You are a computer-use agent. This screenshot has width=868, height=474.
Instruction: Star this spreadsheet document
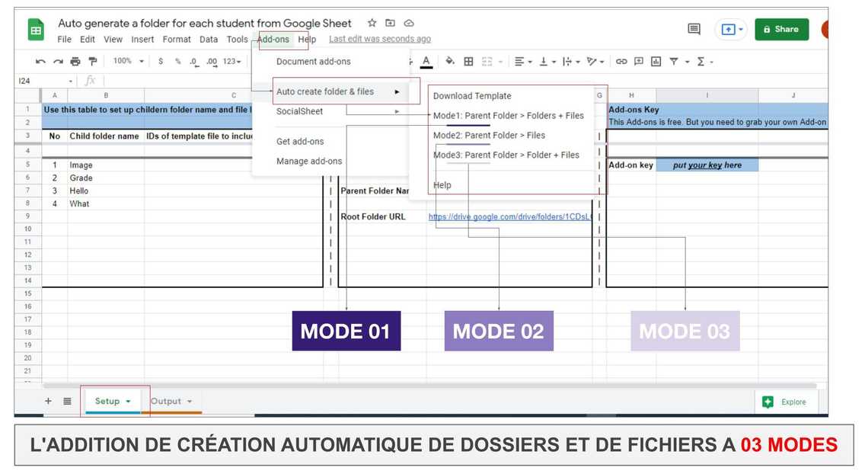[372, 23]
